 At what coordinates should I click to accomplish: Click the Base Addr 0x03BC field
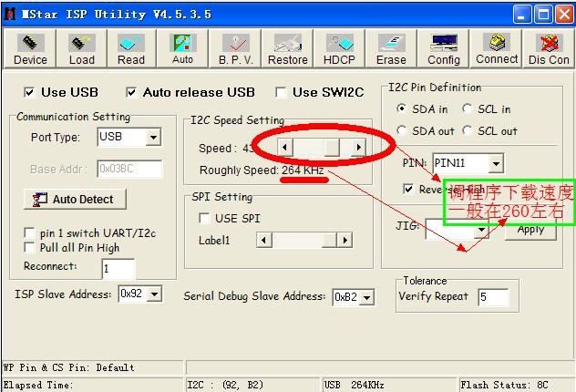(x=129, y=169)
